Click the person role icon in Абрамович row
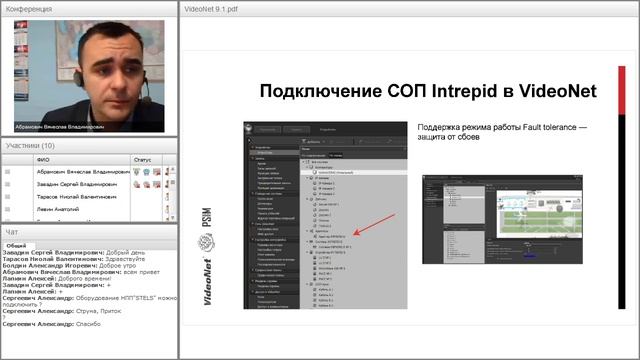Viewport: 640px width, 360px height. click(167, 172)
